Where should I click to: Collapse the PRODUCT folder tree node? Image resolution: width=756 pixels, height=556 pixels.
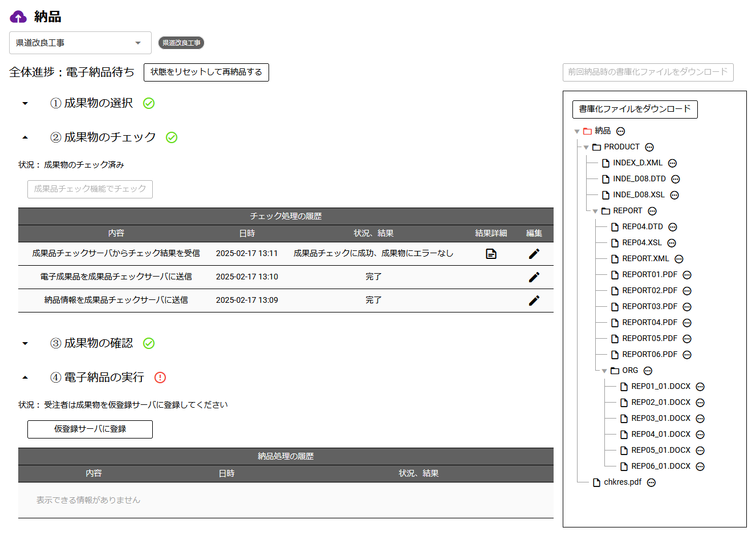(586, 147)
